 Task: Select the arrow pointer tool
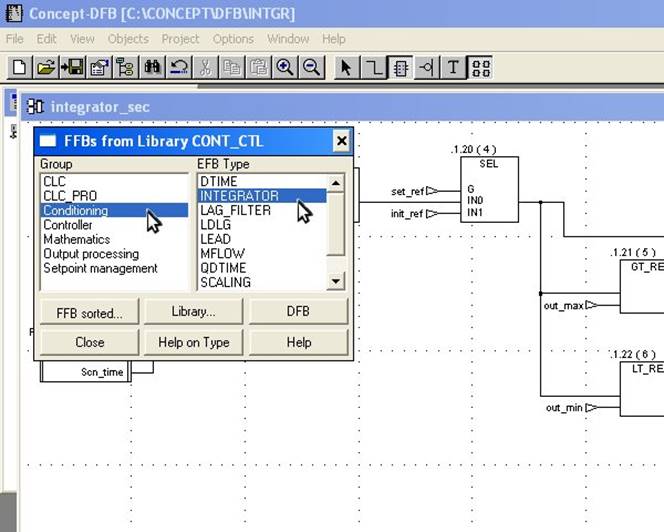pyautogui.click(x=346, y=67)
